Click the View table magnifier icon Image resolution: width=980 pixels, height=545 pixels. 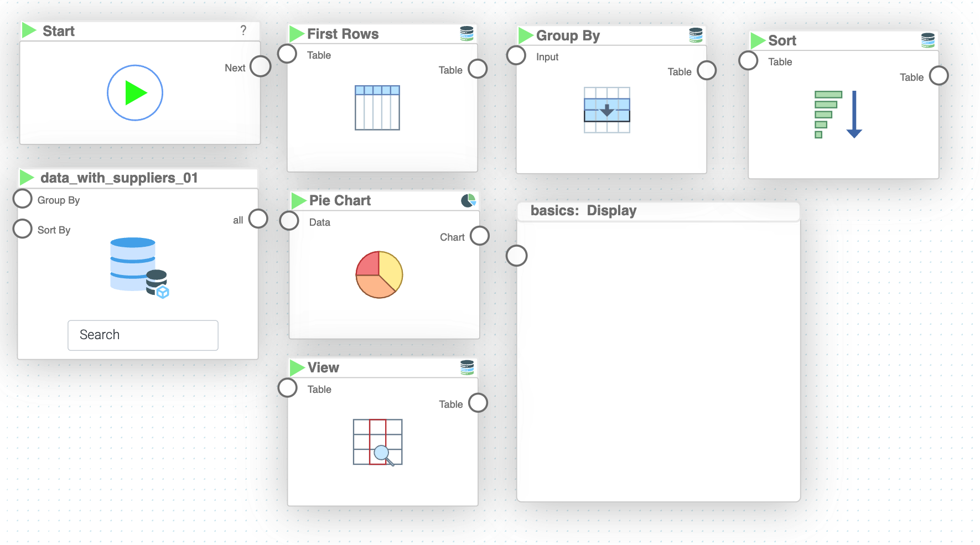click(378, 442)
